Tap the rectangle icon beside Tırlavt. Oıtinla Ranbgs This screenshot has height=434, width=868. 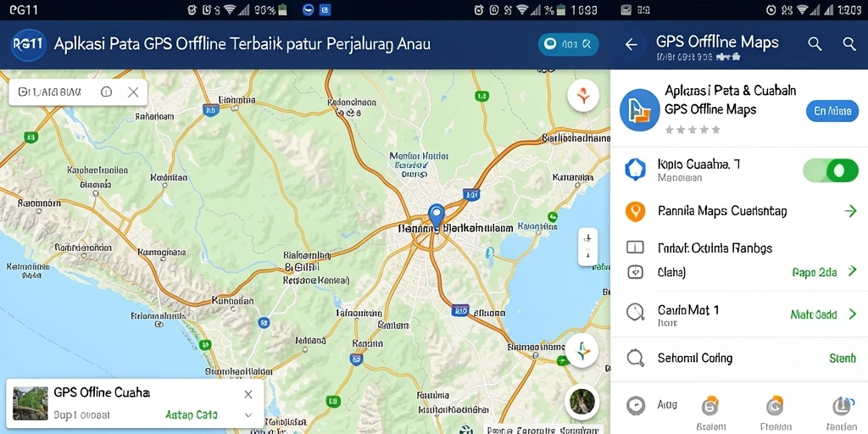click(x=635, y=248)
